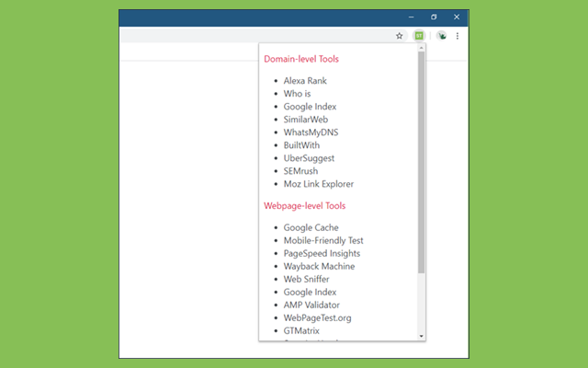588x368 pixels.
Task: Open the GTMatrix tool
Action: click(301, 331)
